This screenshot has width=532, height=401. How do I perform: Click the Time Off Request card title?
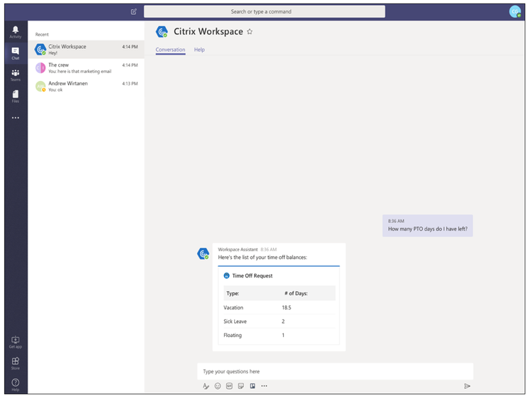pyautogui.click(x=252, y=275)
